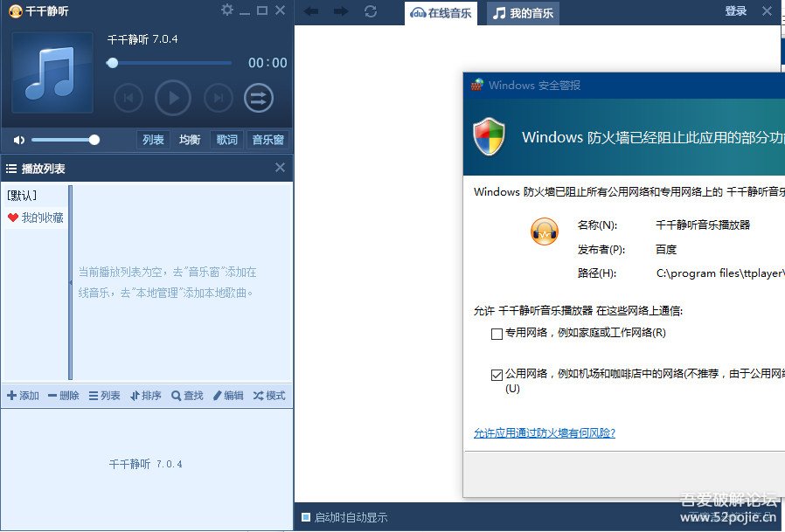Image resolution: width=785 pixels, height=532 pixels.
Task: Click 添加 to add songs
Action: coord(23,396)
